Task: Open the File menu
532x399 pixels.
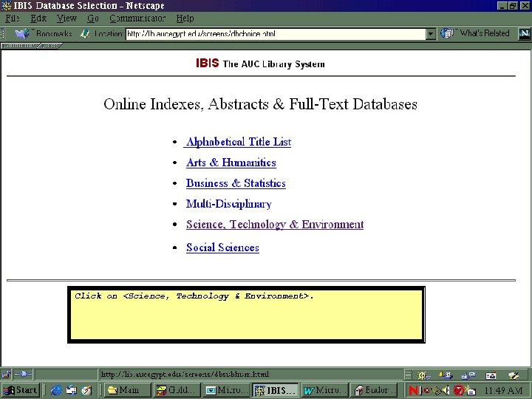Action: coord(13,18)
